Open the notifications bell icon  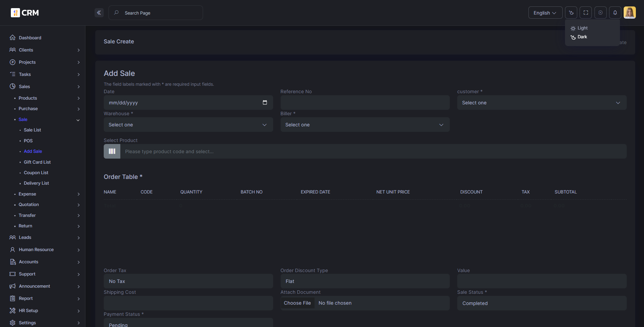[x=615, y=13]
